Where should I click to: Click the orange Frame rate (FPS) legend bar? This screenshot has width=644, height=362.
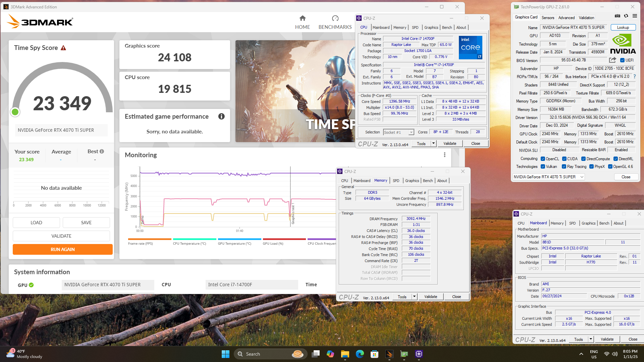pyautogui.click(x=150, y=239)
